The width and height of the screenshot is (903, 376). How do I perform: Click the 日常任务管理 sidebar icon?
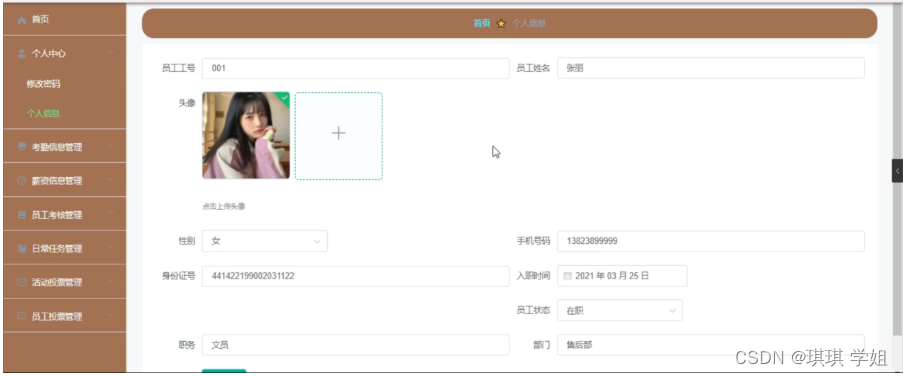[x=22, y=249]
